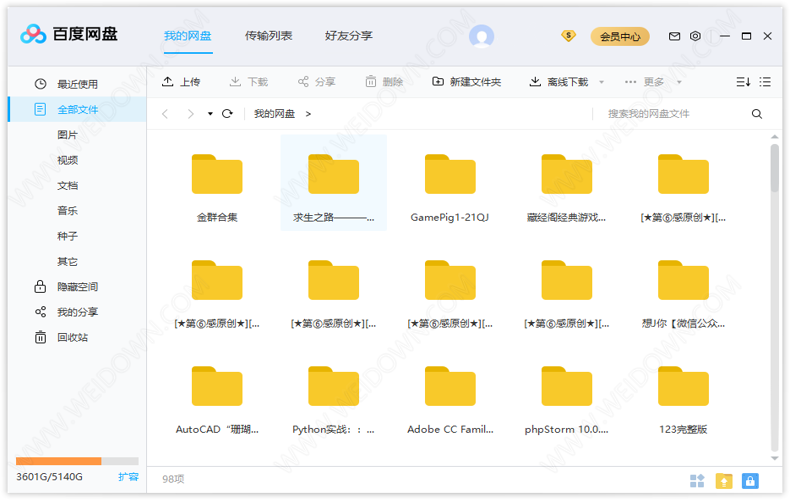Switch to the 好友分享 tab

pos(348,36)
